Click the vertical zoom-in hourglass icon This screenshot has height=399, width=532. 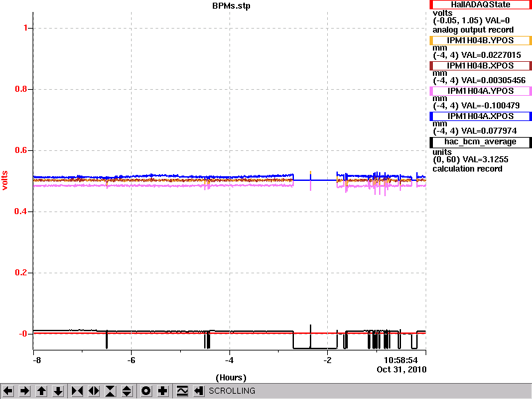(x=110, y=391)
